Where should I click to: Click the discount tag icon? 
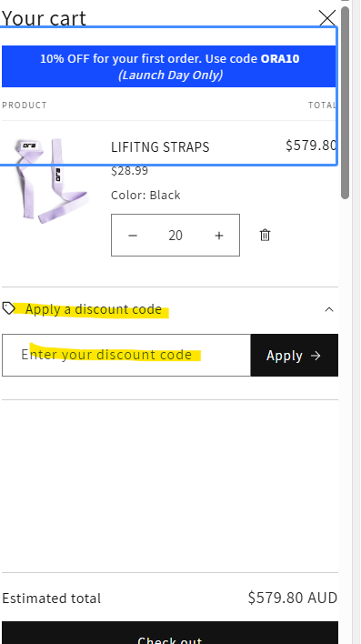coord(8,308)
